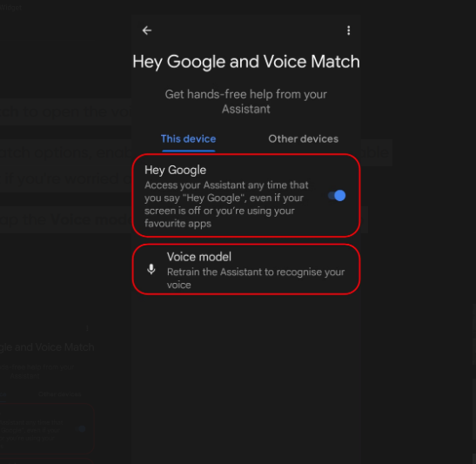Go back using the arrow icon
Image resolution: width=476 pixels, height=464 pixels.
point(147,30)
